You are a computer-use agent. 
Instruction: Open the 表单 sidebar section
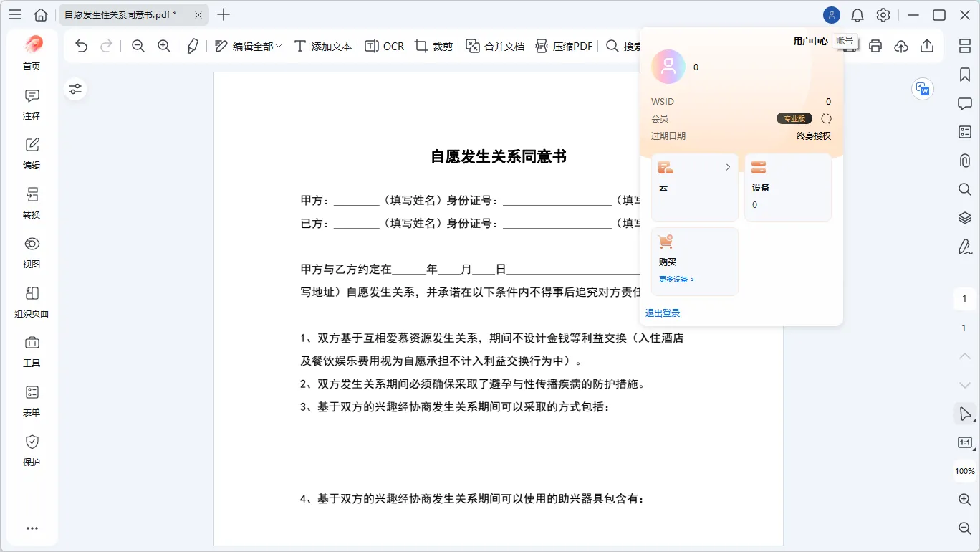[32, 401]
